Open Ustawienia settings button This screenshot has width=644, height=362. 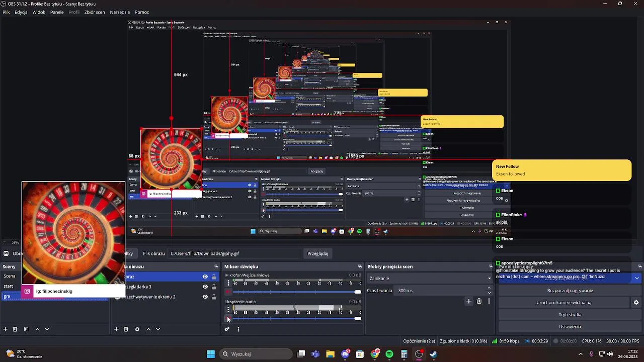[x=570, y=327]
